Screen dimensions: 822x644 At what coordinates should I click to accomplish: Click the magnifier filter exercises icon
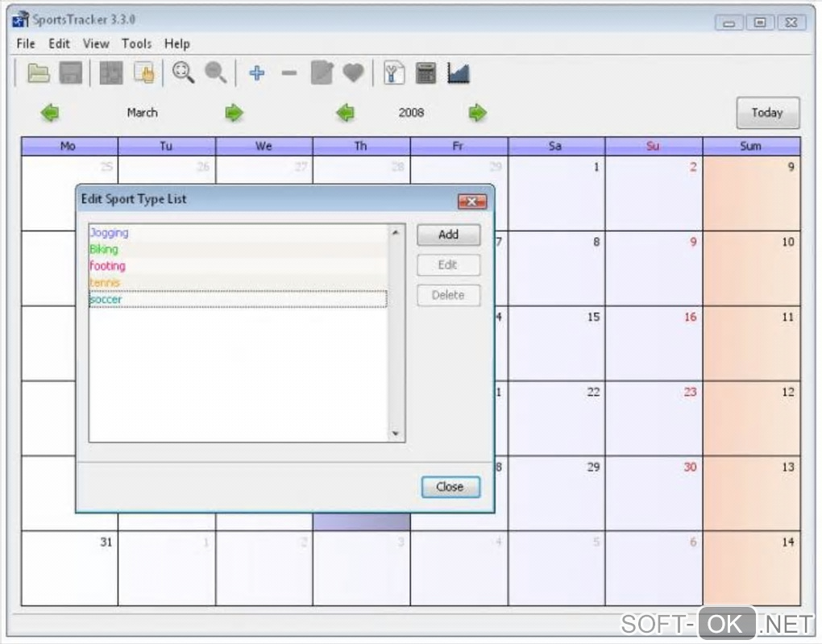[184, 73]
